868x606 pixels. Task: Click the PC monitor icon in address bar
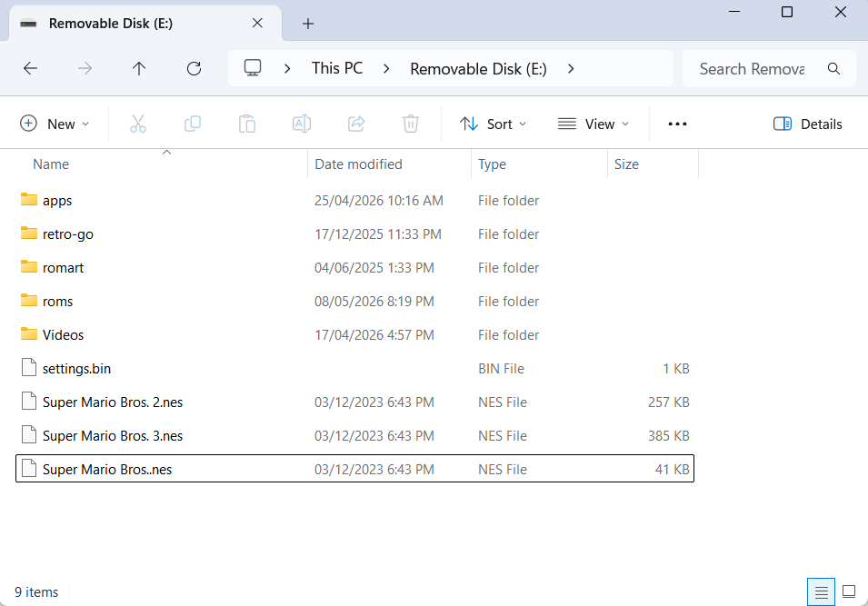[x=253, y=68]
